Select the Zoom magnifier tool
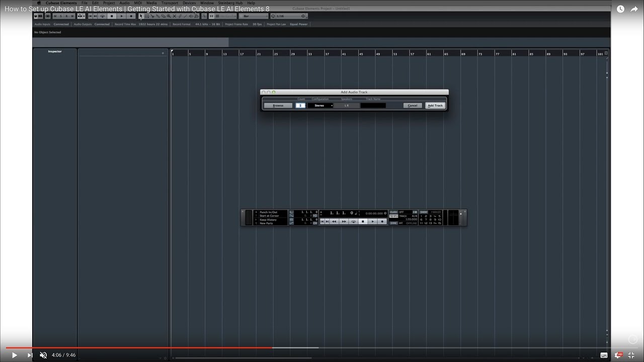The image size is (644, 362). click(x=169, y=16)
